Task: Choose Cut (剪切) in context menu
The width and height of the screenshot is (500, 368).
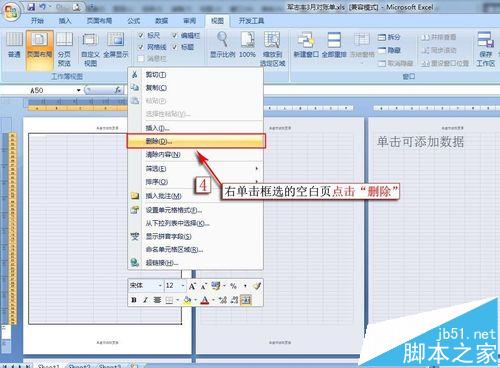Action: point(196,75)
